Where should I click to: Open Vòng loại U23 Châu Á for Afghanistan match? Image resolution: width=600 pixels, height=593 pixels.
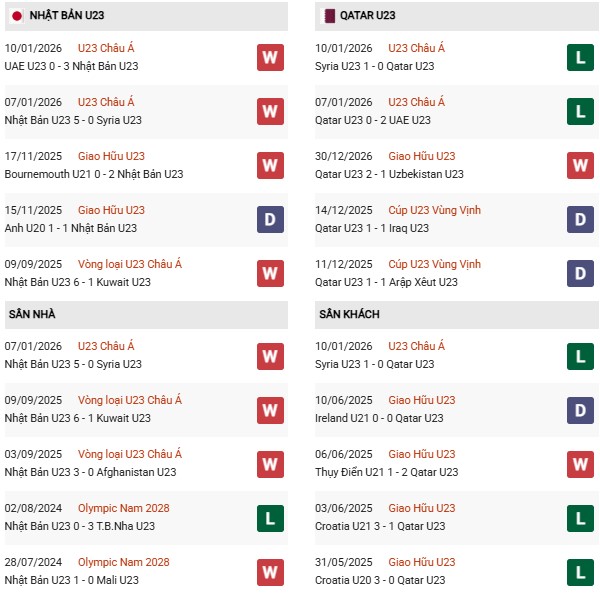130,454
